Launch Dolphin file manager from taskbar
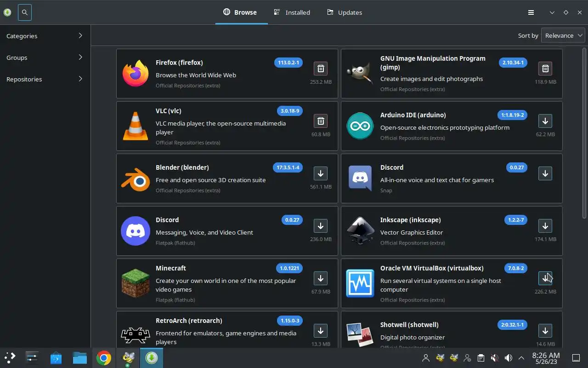Viewport: 588px width, 368px height. [79, 357]
